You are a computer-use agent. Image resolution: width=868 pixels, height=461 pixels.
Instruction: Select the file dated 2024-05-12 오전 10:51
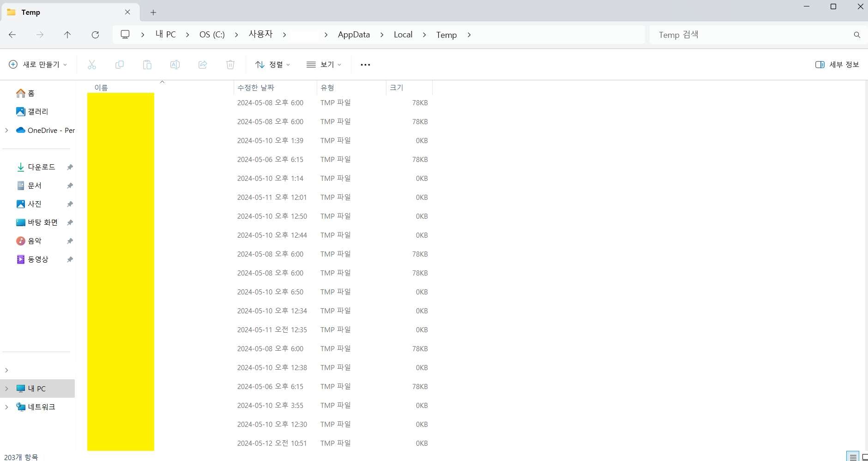pos(259,443)
